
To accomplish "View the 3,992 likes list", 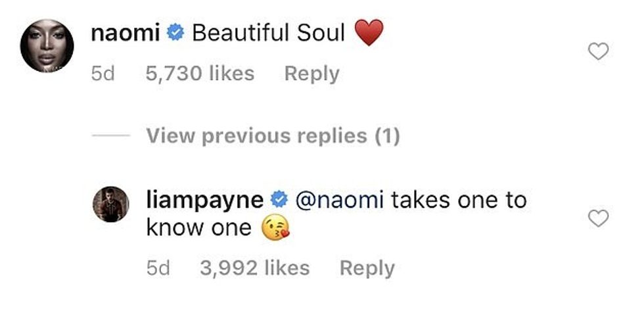I will point(254,268).
